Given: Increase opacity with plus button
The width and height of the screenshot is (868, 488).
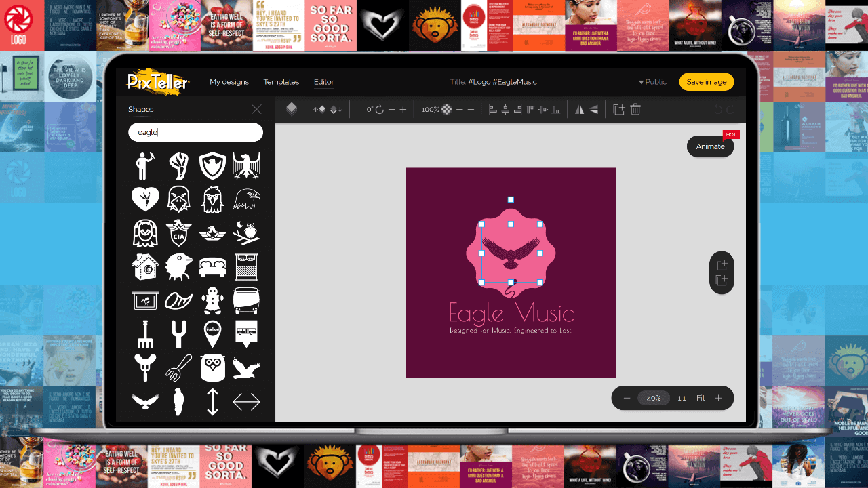Looking at the screenshot, I should pyautogui.click(x=471, y=109).
